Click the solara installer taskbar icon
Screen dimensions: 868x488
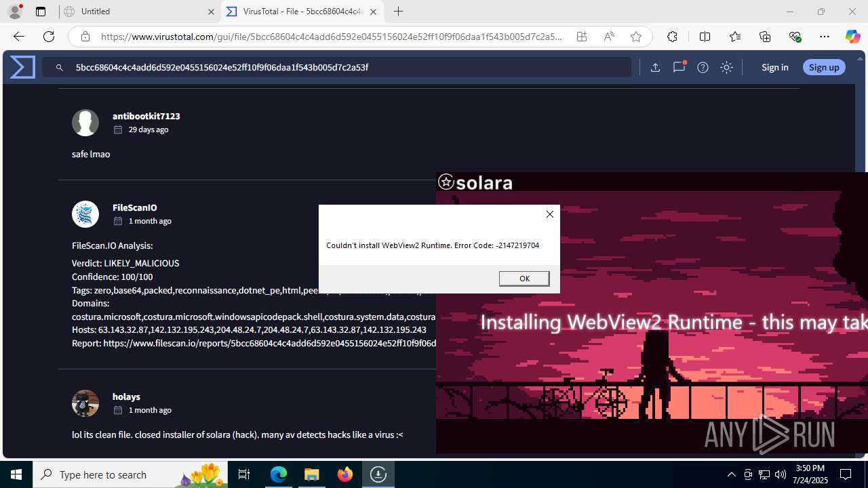(x=378, y=474)
